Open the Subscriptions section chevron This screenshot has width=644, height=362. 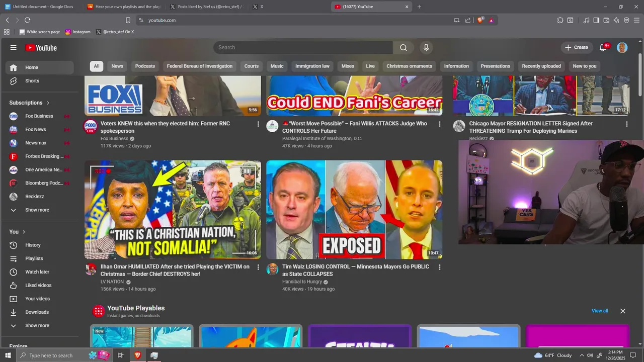(48, 103)
